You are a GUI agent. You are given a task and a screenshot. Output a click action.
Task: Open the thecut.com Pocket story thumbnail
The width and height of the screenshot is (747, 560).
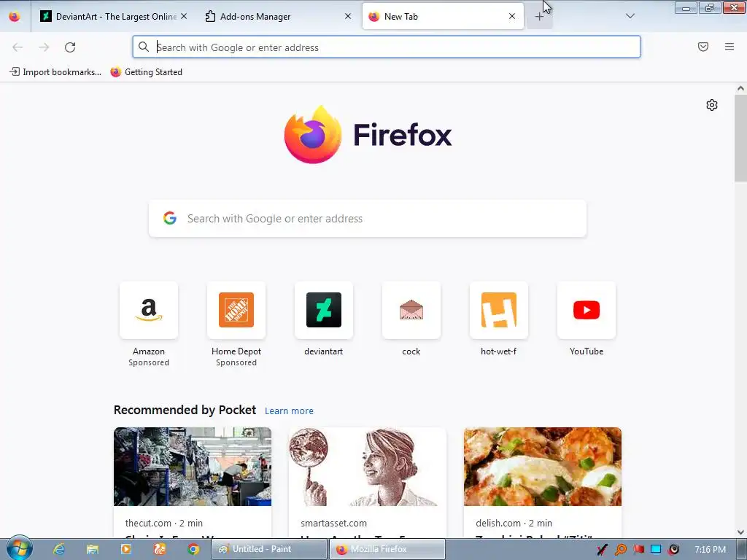[x=193, y=467]
